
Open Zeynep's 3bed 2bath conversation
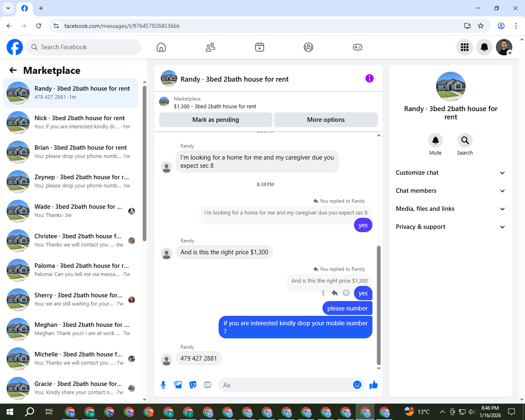(71, 181)
